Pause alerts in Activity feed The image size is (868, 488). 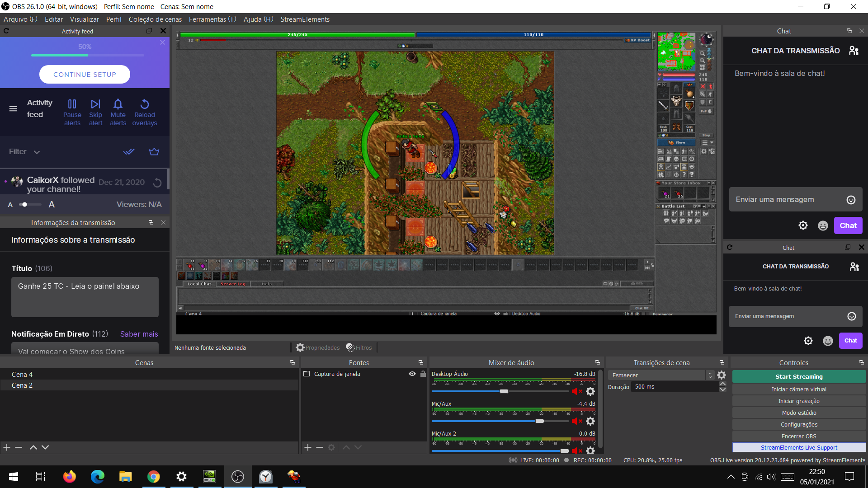point(72,112)
